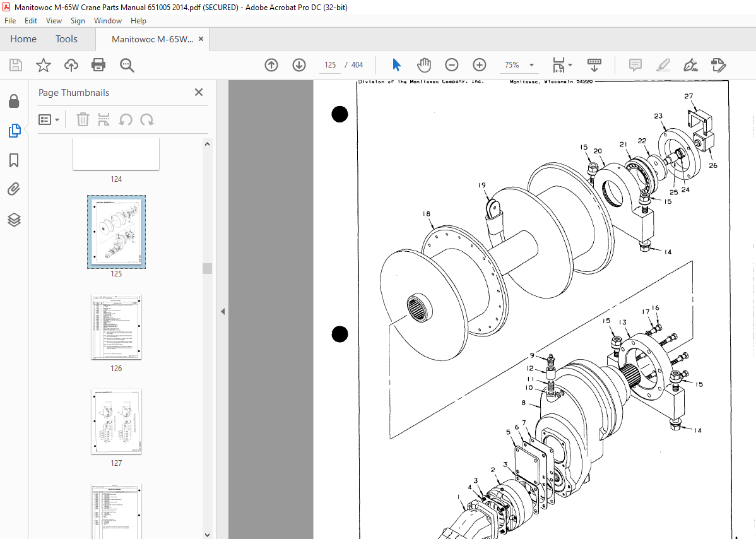Click the page number field showing 125
Viewport: 756px width, 539px height.
coord(330,64)
